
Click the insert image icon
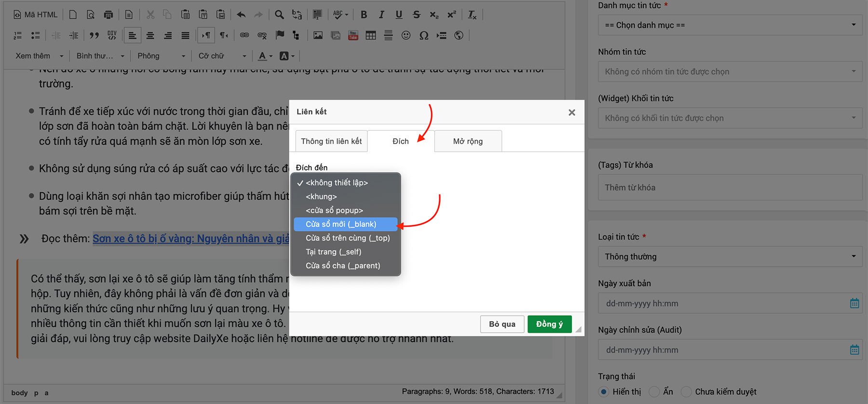[318, 35]
